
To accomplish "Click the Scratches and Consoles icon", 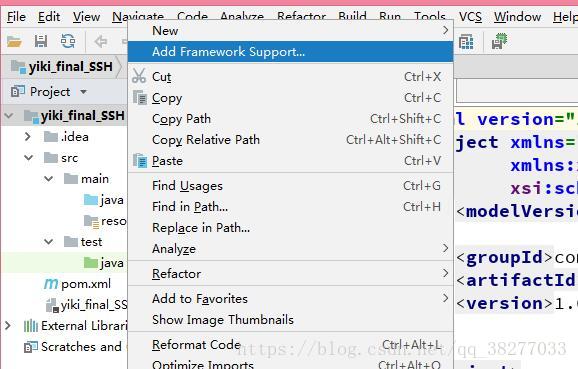I will [x=31, y=347].
